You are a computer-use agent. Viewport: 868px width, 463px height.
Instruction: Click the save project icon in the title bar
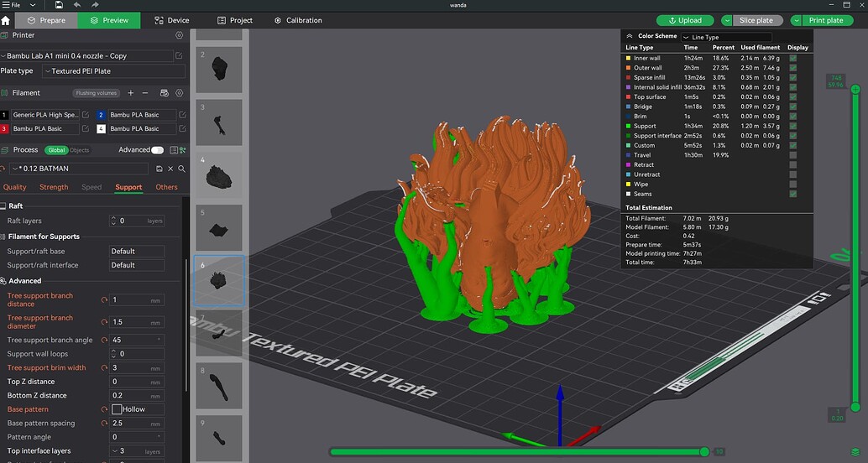coord(59,5)
